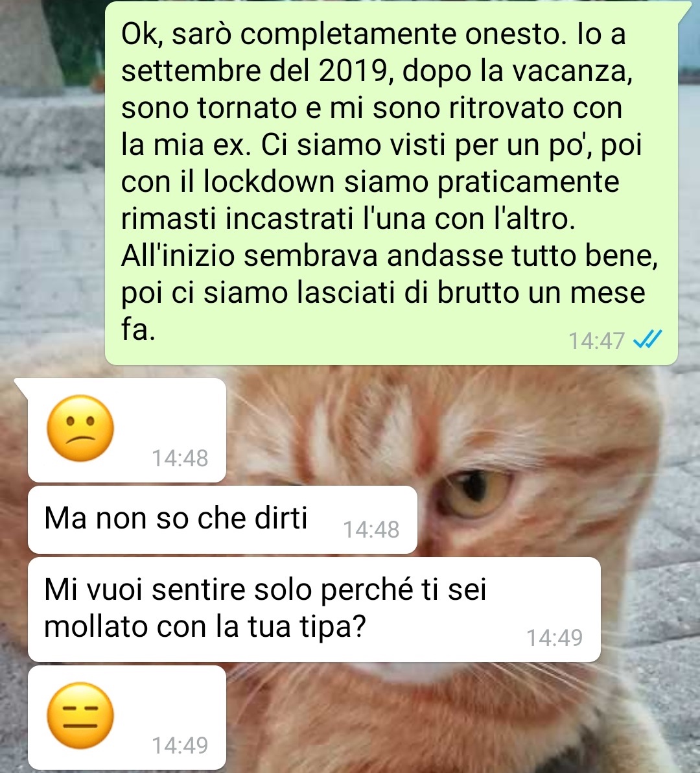Select the 'Mi vuoi sentire solo' message bubble

(314, 610)
